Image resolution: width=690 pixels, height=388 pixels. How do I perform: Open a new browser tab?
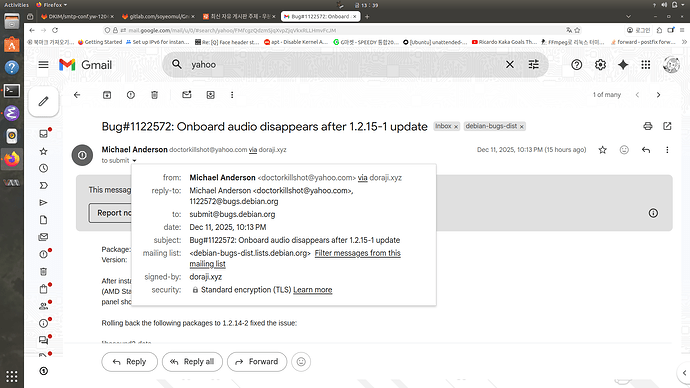[367, 16]
